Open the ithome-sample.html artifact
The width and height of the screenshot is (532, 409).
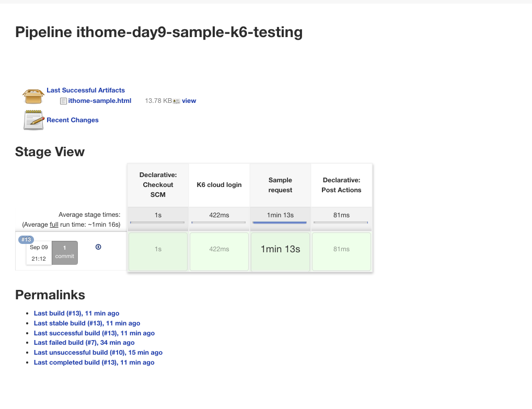99,101
